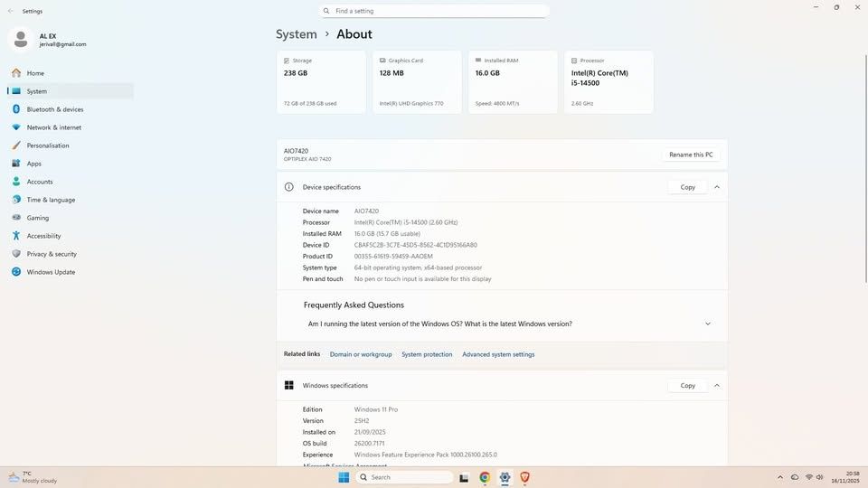Image resolution: width=868 pixels, height=488 pixels.
Task: Open the Graphics Card 128 MB card
Action: [417, 82]
